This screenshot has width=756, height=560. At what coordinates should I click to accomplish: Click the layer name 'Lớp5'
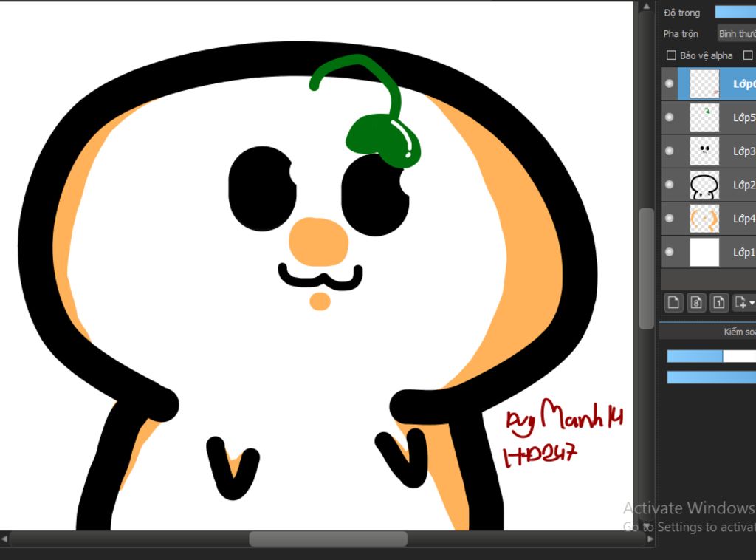[744, 117]
